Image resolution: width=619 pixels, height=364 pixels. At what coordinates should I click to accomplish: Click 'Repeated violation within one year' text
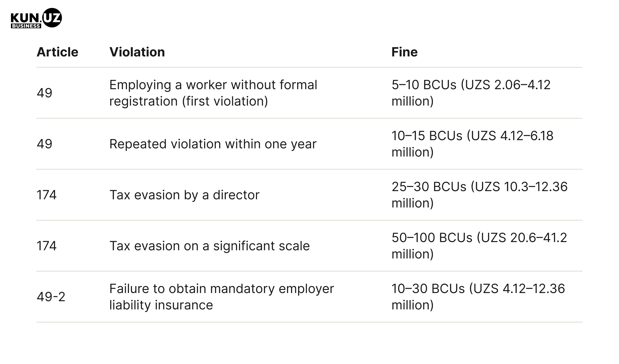(213, 144)
